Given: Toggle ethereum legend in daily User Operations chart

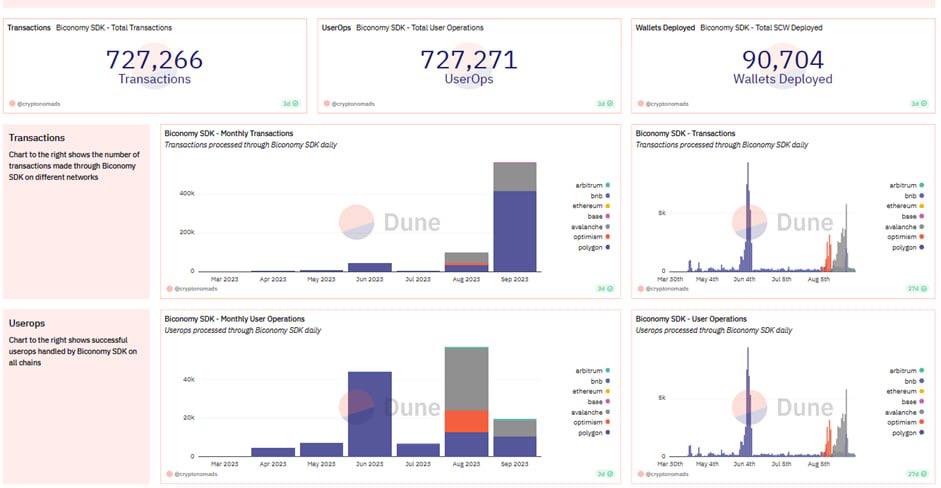Looking at the screenshot, I should click(x=905, y=391).
